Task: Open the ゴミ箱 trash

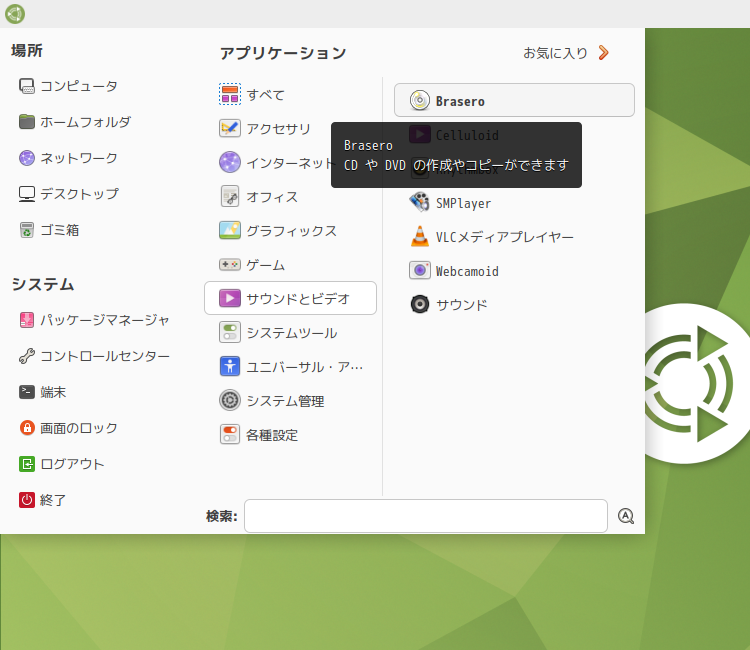Action: click(x=49, y=230)
